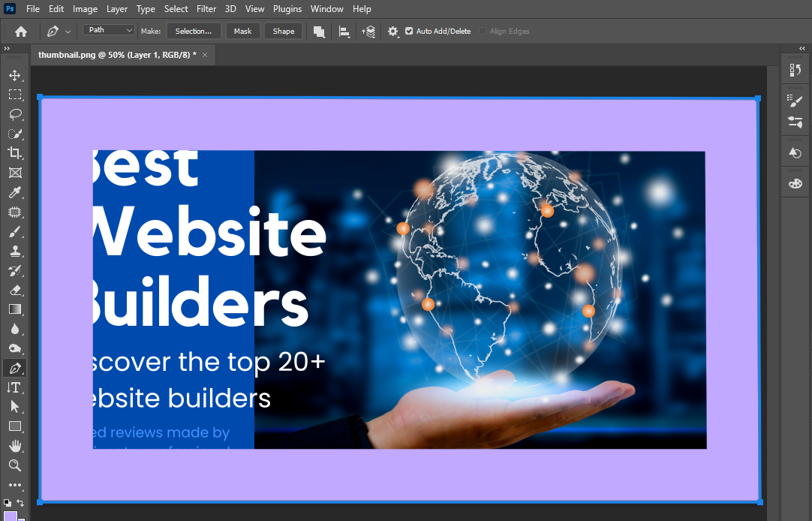
Task: Swap foreground and background colors
Action: coord(20,503)
